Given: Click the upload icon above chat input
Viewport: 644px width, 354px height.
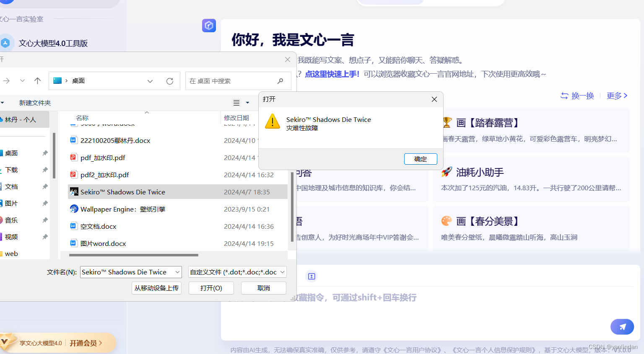Looking at the screenshot, I should 312,276.
